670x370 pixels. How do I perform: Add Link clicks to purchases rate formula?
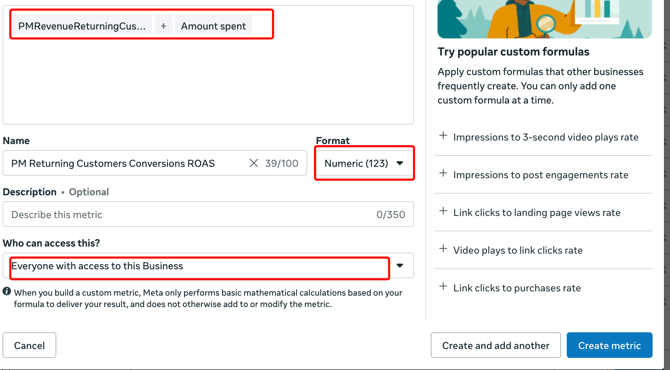point(544,288)
